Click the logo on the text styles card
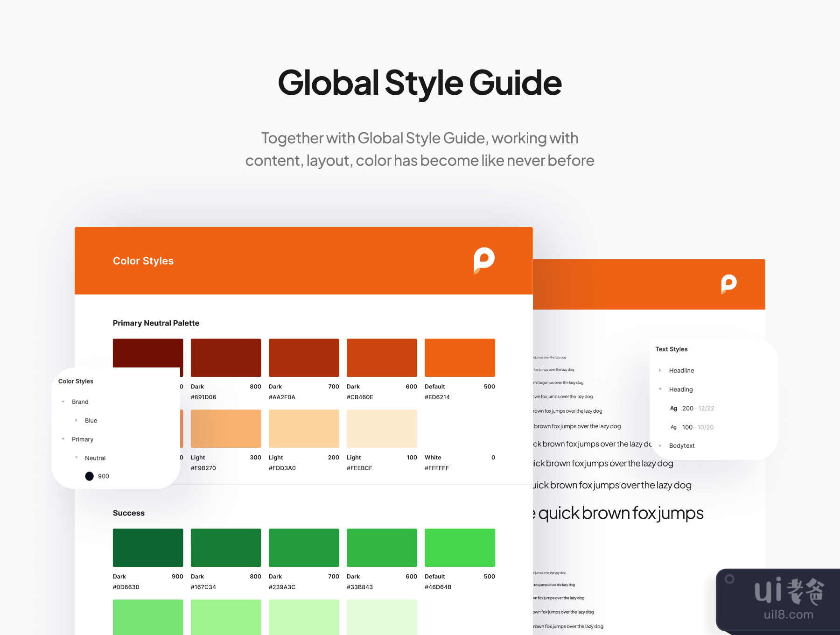This screenshot has height=635, width=840. (x=728, y=283)
